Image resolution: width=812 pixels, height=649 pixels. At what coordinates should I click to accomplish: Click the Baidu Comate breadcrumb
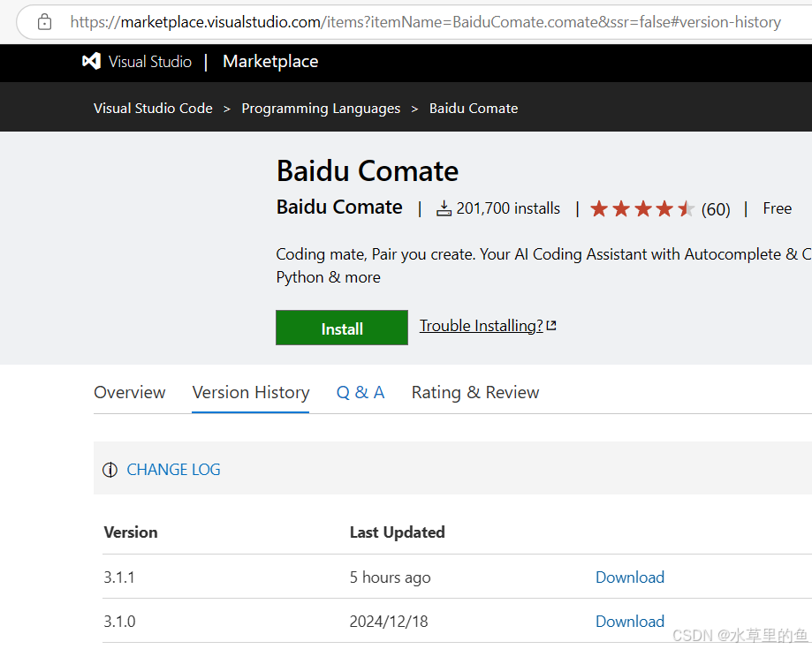(474, 108)
